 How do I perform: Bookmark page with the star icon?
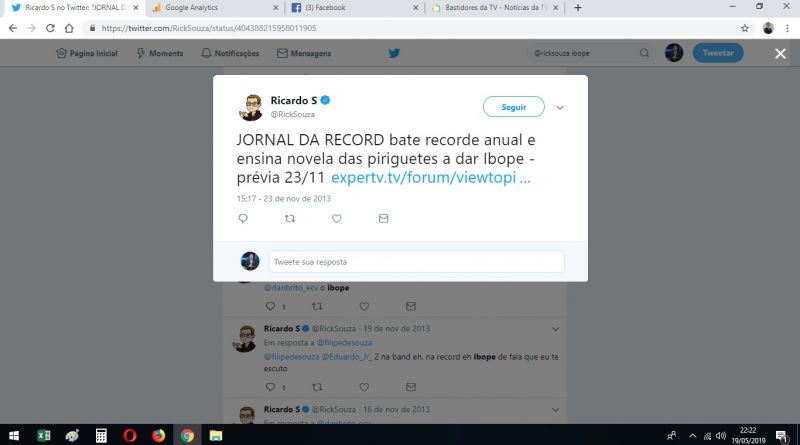click(x=745, y=28)
